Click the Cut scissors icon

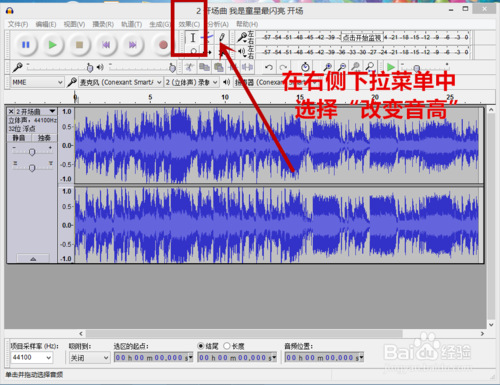point(190,67)
